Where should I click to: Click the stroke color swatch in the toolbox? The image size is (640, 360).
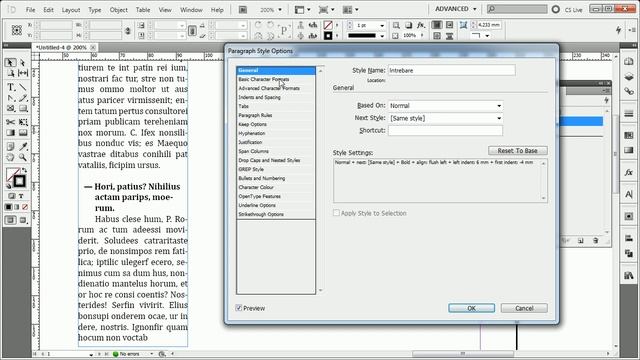click(19, 181)
